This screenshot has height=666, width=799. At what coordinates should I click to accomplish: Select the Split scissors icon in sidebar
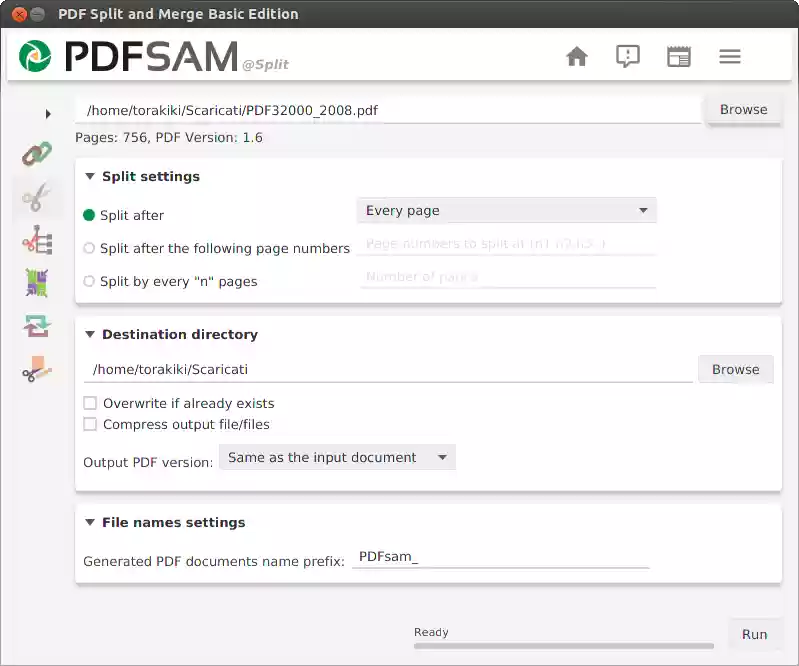[37, 197]
